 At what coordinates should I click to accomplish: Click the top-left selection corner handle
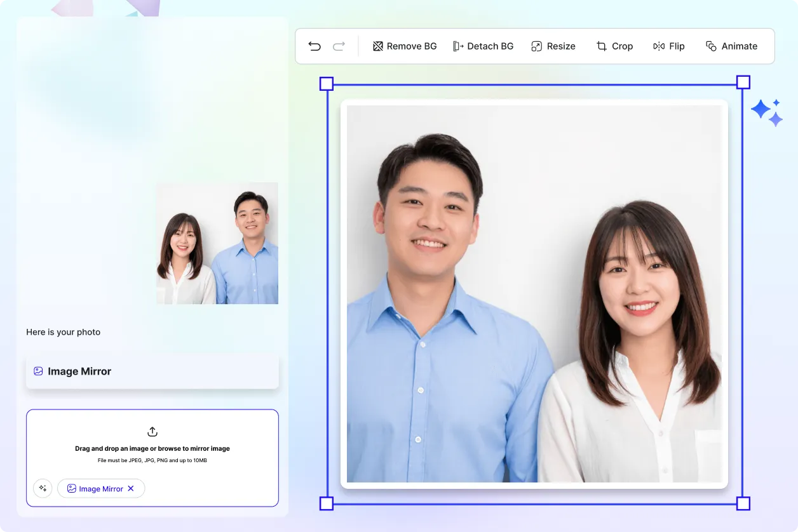pos(326,83)
